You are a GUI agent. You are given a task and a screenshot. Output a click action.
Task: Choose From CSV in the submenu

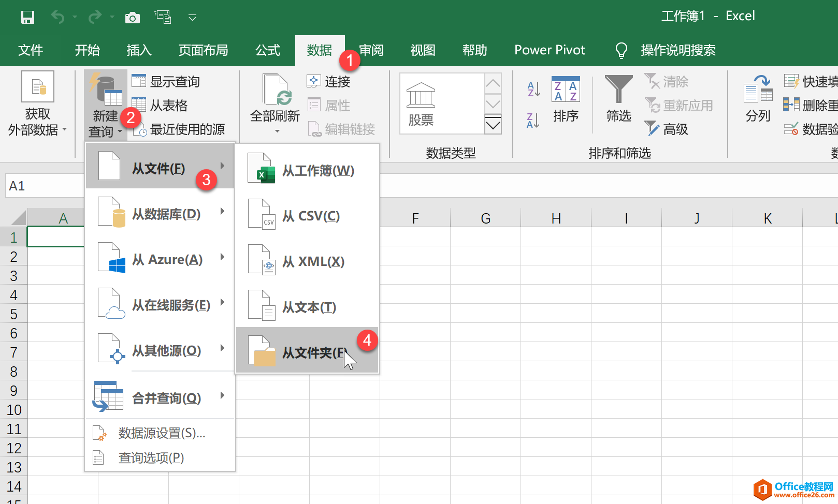coord(307,216)
